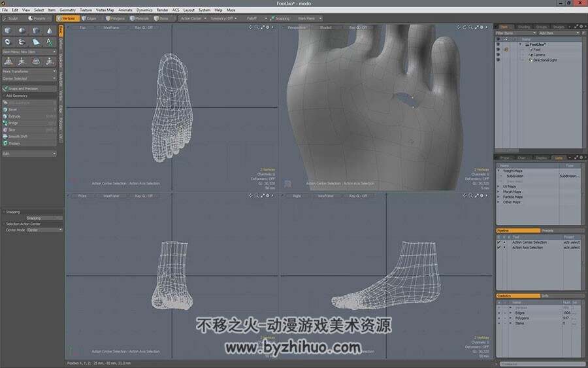Screen dimensions: 588x368
Task: Open the Work Plane dropdown
Action: point(309,18)
